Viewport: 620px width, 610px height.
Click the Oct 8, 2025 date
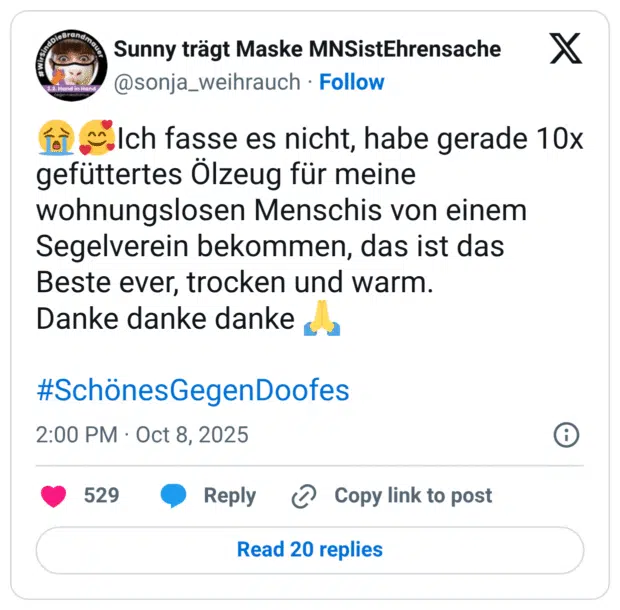[192, 435]
